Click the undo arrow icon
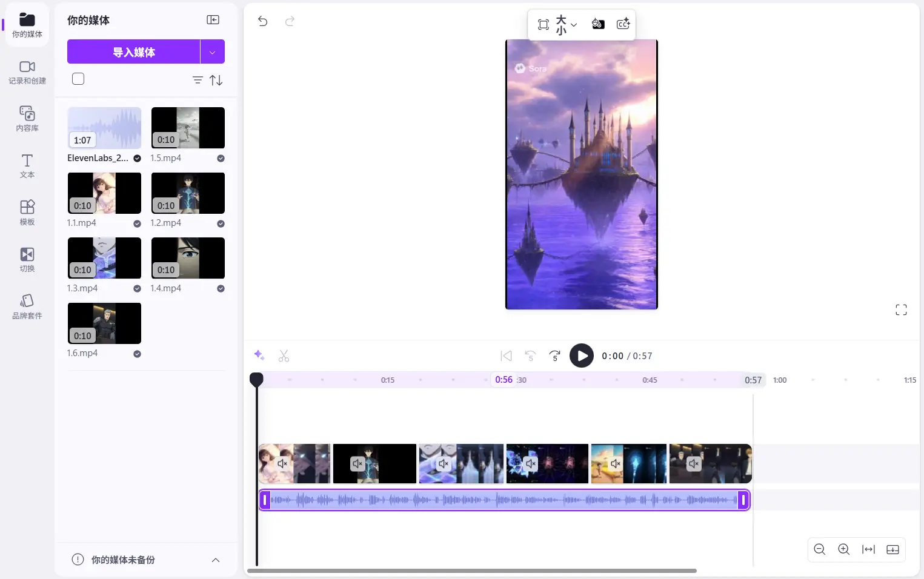Screen dimensions: 924x579 (262, 21)
